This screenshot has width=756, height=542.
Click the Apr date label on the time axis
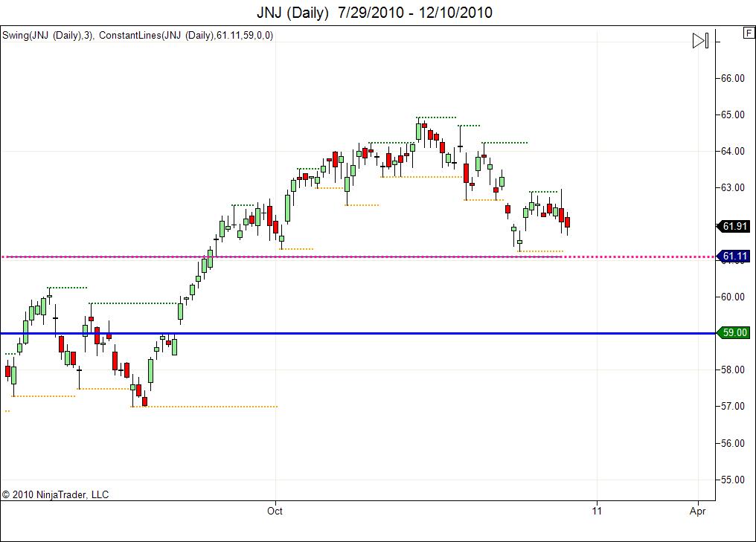pyautogui.click(x=698, y=512)
